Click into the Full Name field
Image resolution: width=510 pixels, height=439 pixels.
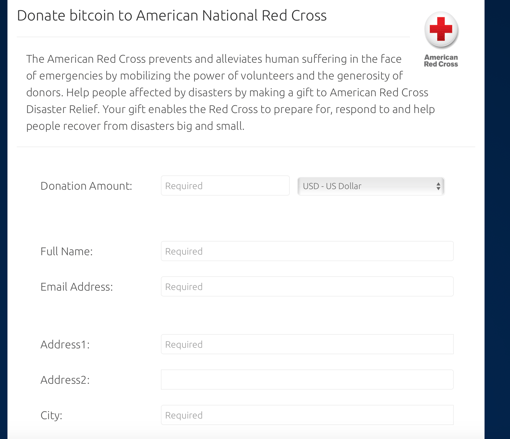[x=307, y=251]
